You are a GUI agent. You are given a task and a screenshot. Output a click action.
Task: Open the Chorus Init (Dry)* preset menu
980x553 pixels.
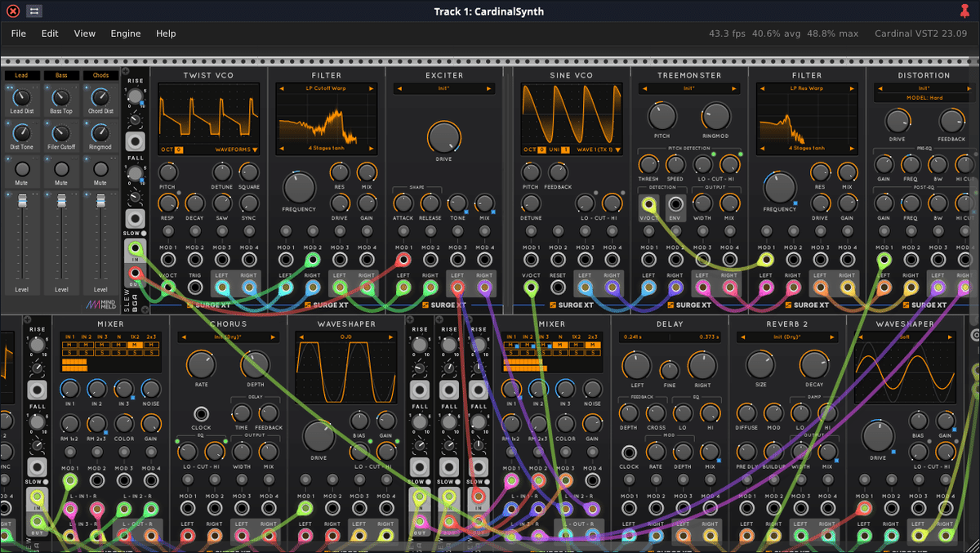tap(227, 337)
